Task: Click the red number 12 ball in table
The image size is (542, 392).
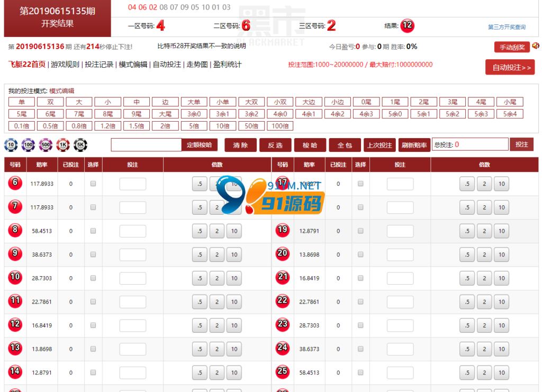Action: [15, 324]
